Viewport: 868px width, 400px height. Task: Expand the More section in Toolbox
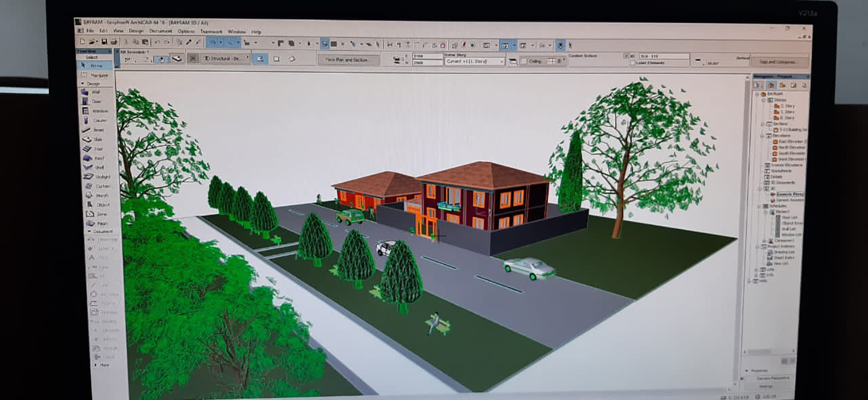pos(95,365)
